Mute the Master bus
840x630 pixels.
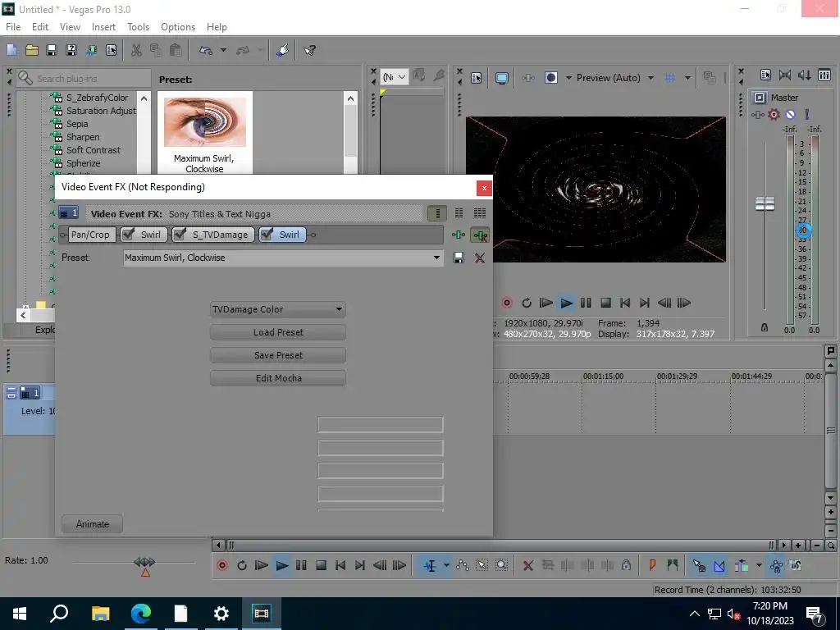tap(790, 115)
